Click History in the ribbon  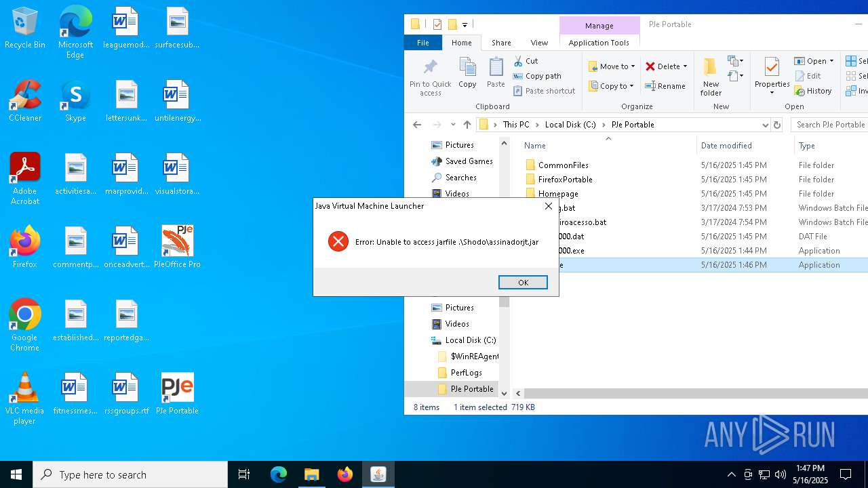click(x=813, y=91)
